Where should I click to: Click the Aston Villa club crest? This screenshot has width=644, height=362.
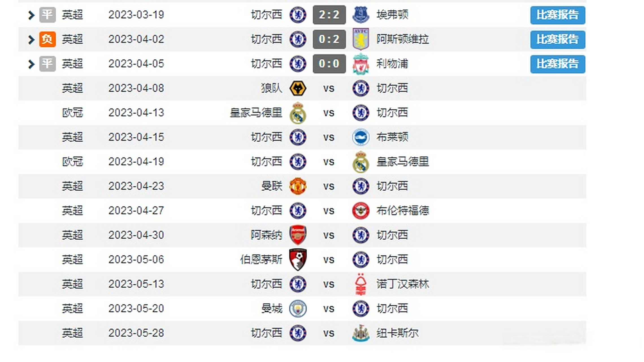[361, 39]
